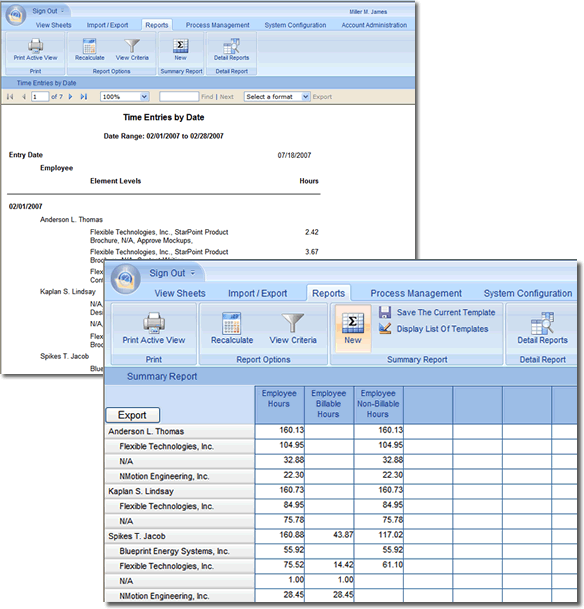Click page number input field

pos(40,97)
